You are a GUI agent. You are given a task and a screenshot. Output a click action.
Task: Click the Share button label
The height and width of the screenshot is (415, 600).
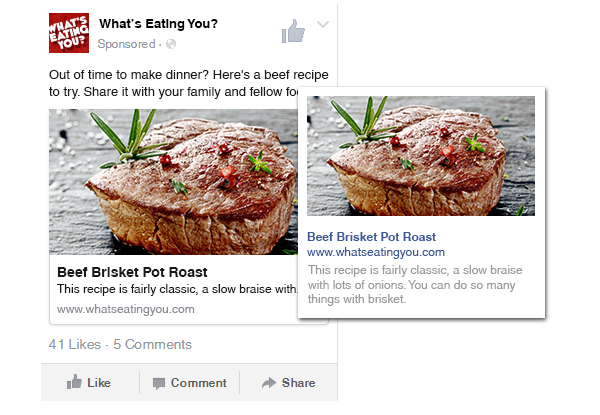click(298, 383)
